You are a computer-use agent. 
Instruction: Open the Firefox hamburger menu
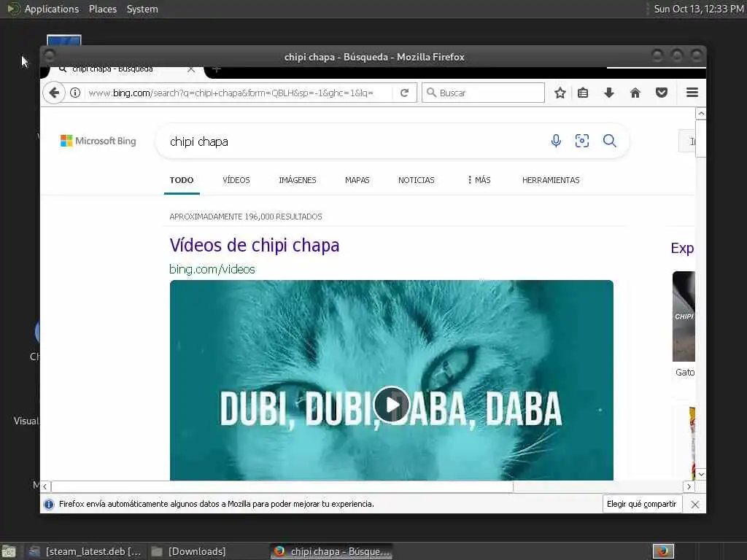coord(692,93)
